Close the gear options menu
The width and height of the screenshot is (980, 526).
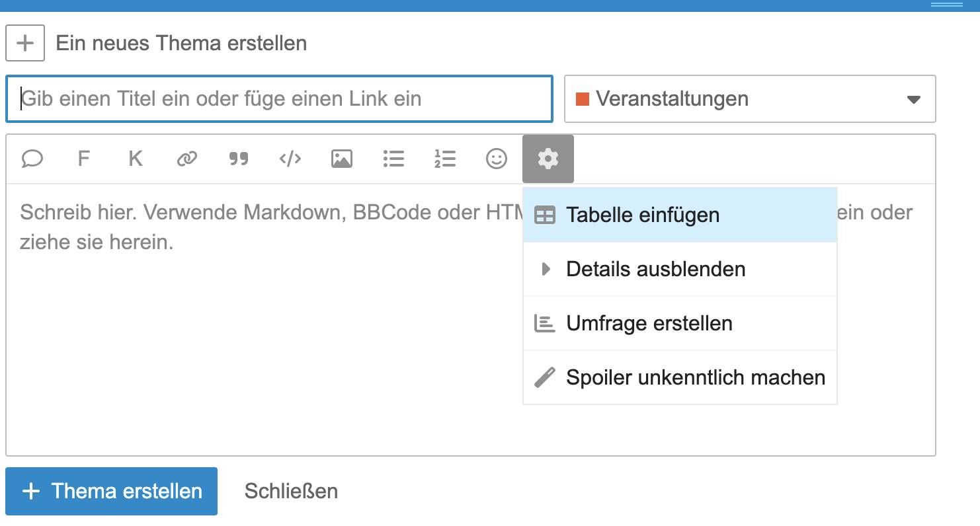click(x=548, y=159)
